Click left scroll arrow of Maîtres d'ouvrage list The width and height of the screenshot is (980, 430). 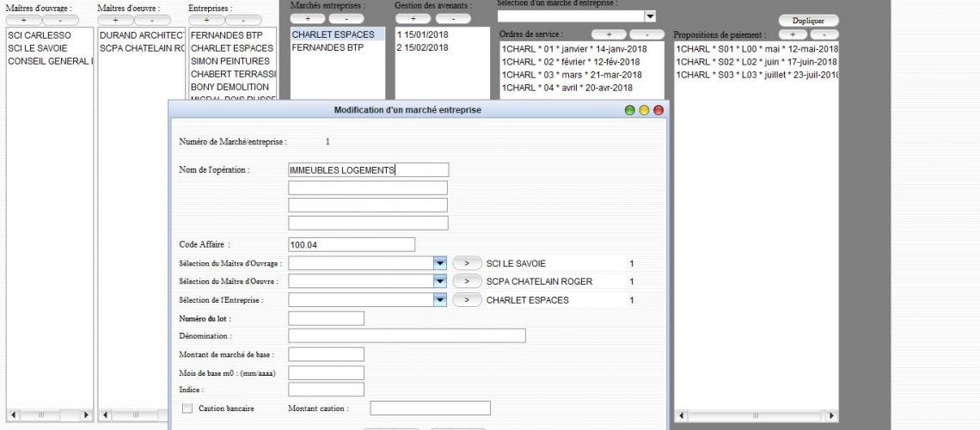(x=13, y=415)
